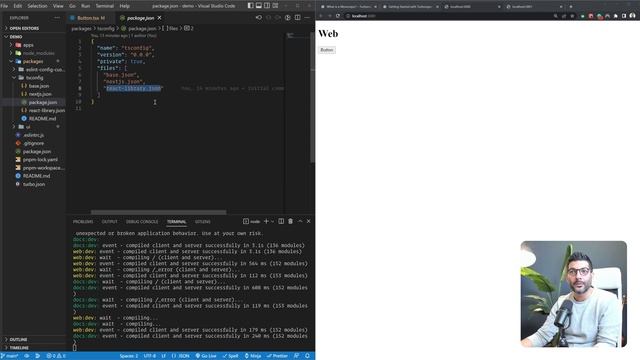The image size is (640, 360).
Task: Open base.json in the explorer
Action: 39,86
